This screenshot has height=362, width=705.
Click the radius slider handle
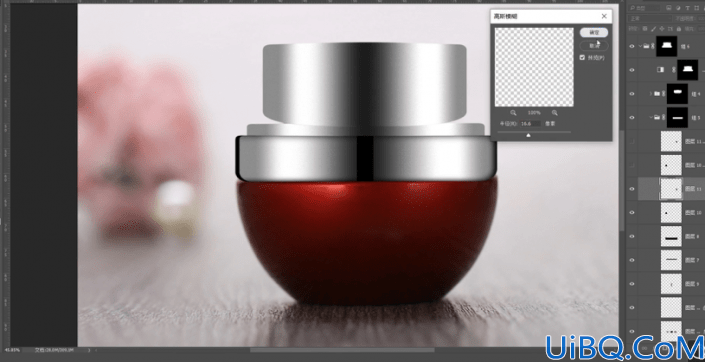528,135
